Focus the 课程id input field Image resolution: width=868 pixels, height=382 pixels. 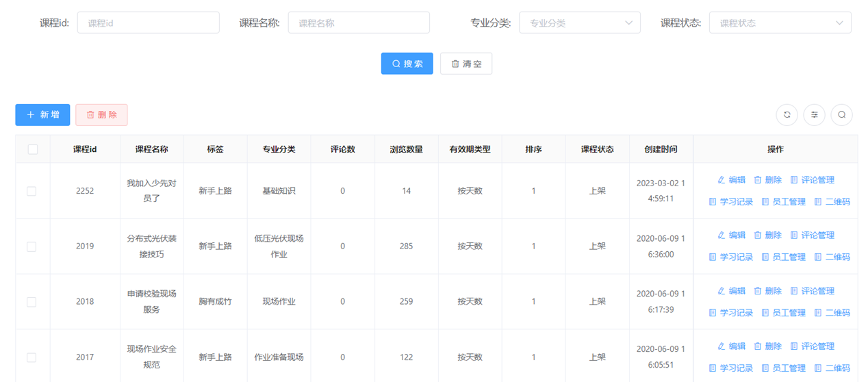(149, 23)
